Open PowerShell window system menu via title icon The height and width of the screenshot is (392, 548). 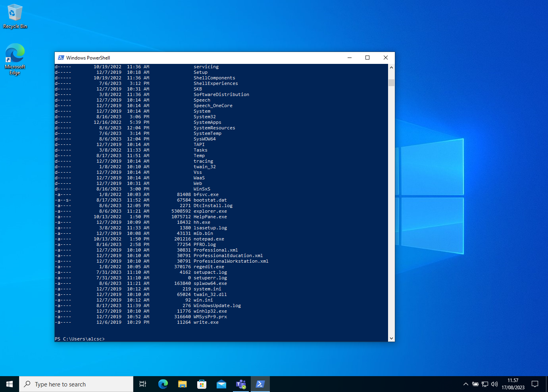[x=61, y=58]
